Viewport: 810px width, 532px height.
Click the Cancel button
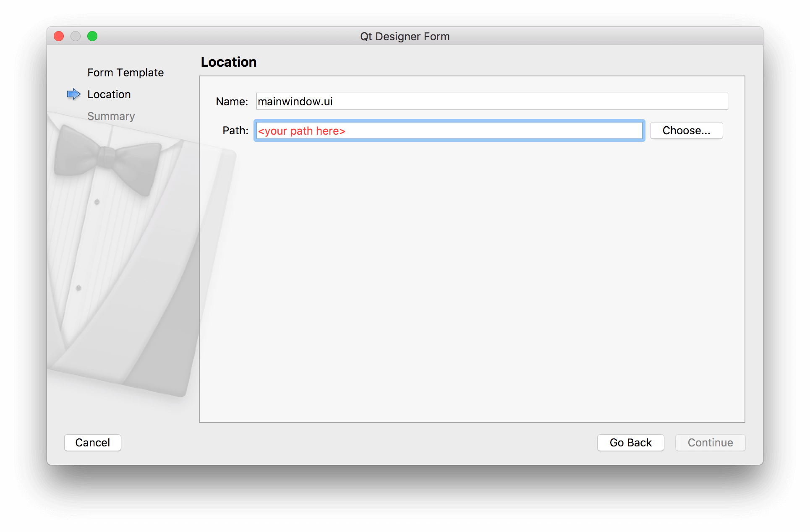93,442
